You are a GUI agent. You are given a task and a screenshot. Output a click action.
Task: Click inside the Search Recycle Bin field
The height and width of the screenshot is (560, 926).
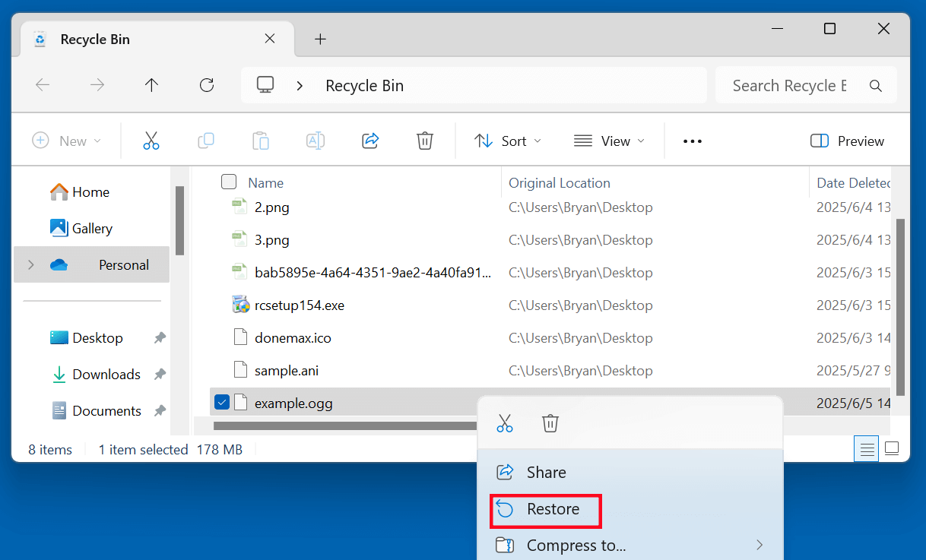[x=791, y=85]
